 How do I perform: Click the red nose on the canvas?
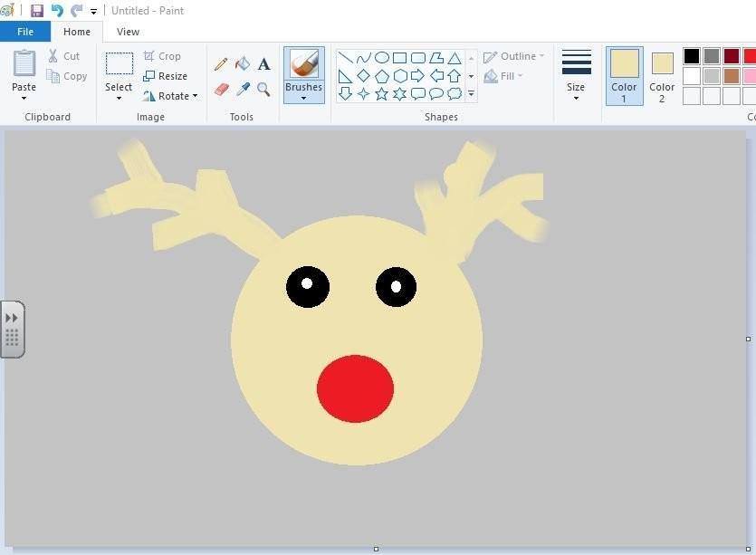pyautogui.click(x=355, y=388)
